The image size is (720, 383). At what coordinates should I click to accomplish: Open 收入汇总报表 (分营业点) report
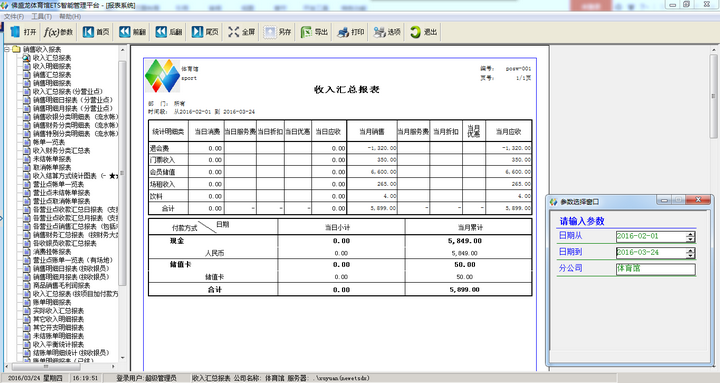click(x=68, y=91)
